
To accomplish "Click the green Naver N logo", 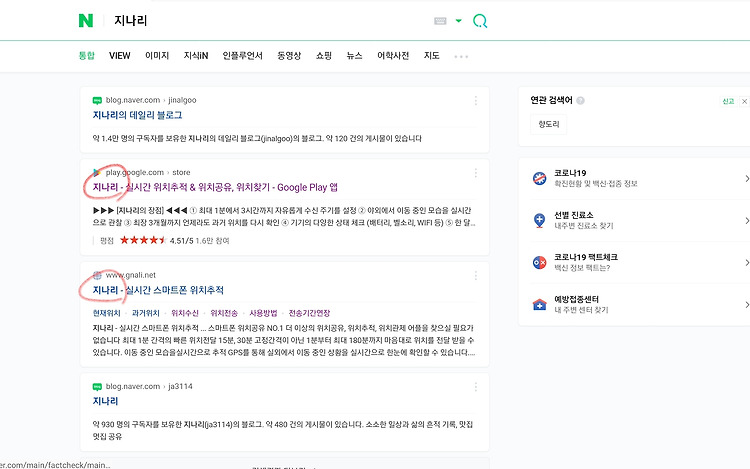I will pos(86,21).
